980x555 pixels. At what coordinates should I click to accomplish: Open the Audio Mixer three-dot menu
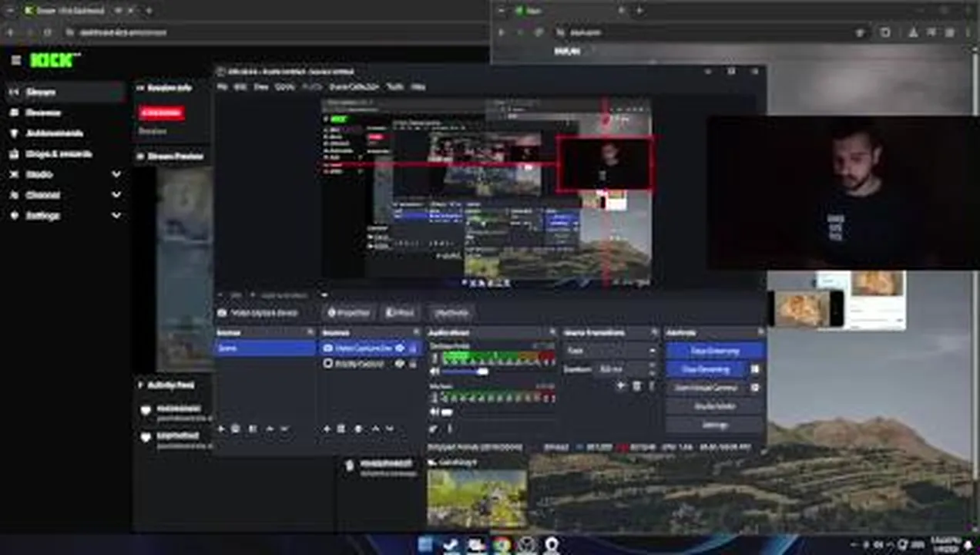[449, 429]
